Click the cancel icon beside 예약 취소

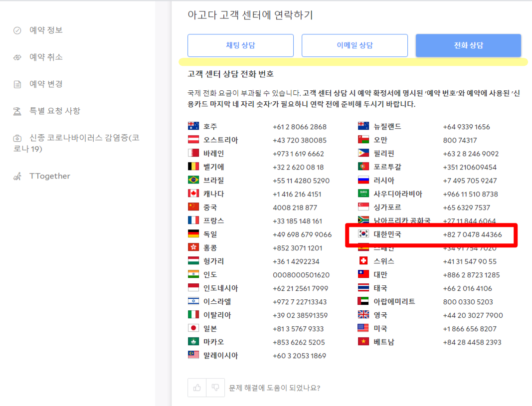tap(17, 57)
